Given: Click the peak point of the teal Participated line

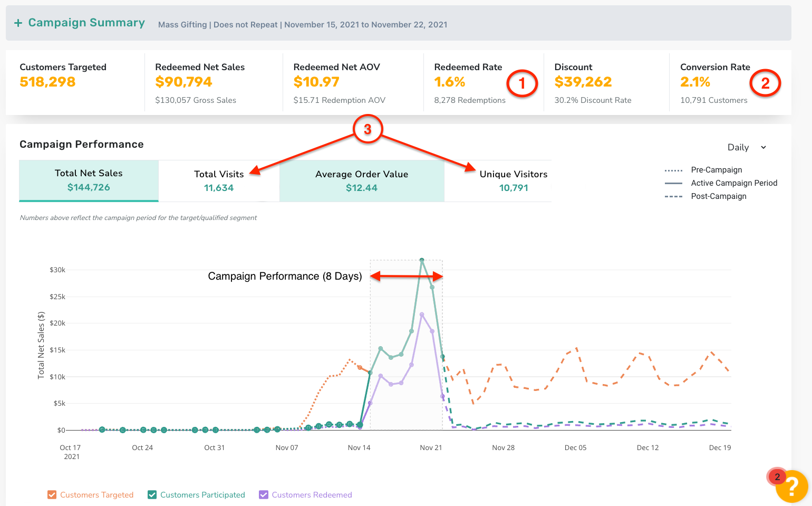Looking at the screenshot, I should click(x=422, y=260).
